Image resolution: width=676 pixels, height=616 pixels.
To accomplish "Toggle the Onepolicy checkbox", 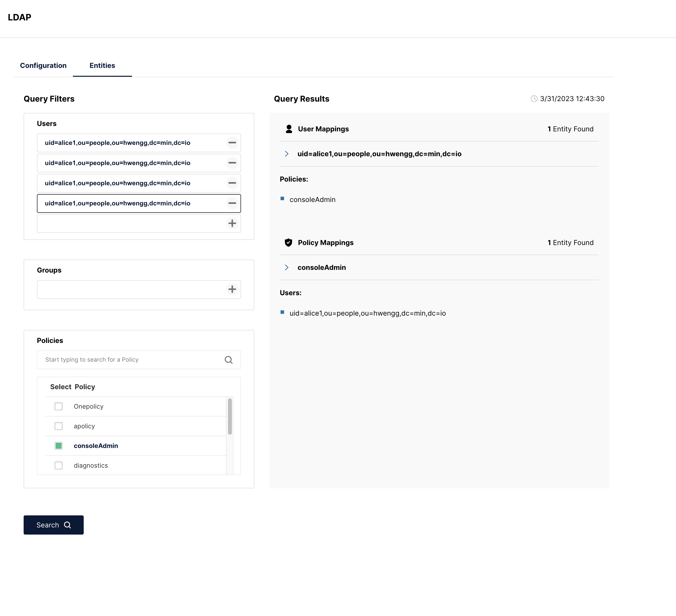I will click(59, 407).
